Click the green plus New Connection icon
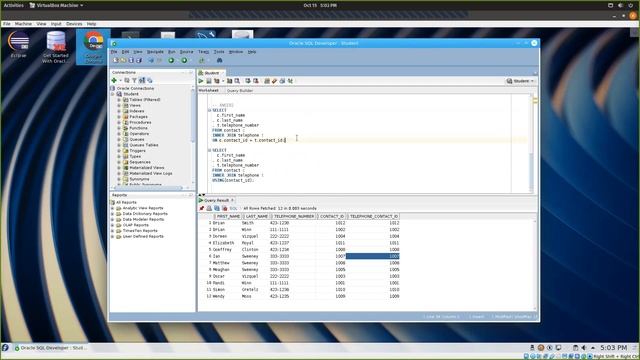Screen dimensions: 640x360 point(114,80)
